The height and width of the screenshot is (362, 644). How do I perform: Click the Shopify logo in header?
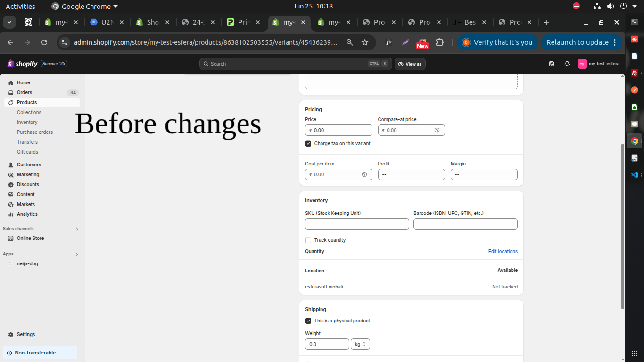coord(23,64)
